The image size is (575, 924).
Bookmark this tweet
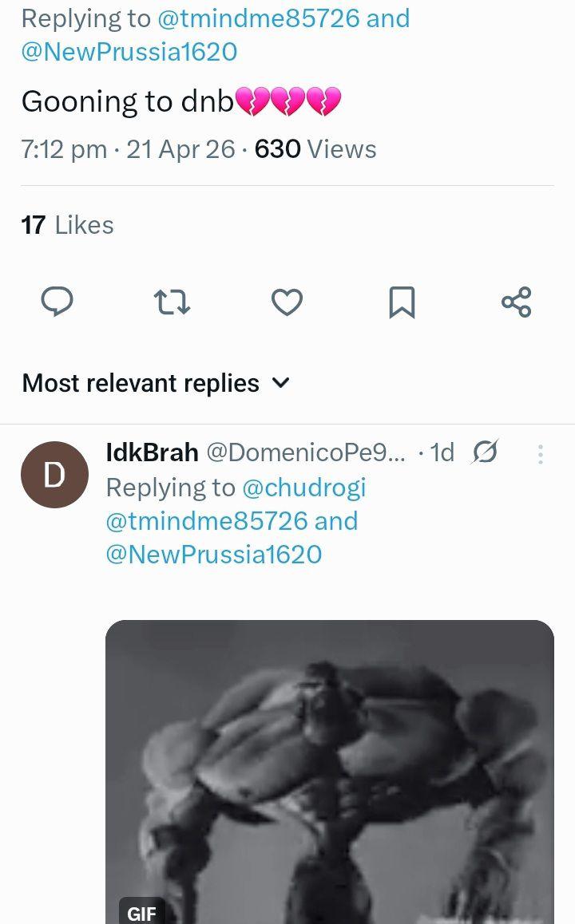click(x=402, y=302)
